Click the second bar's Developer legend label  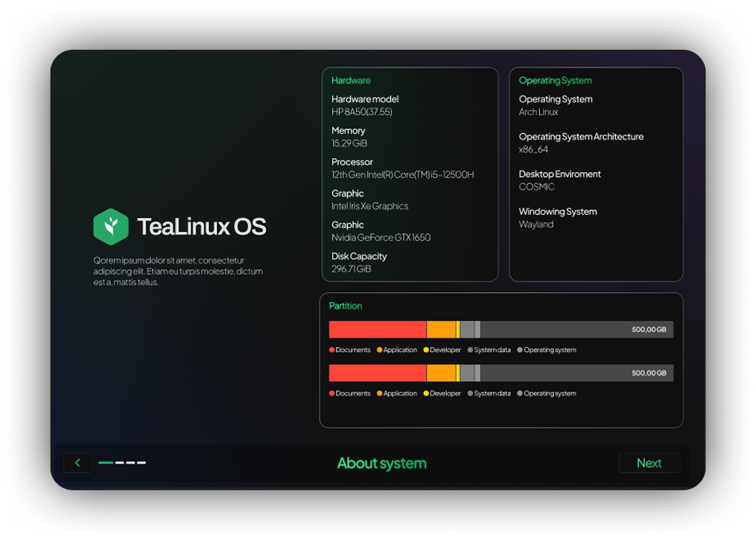(x=445, y=393)
